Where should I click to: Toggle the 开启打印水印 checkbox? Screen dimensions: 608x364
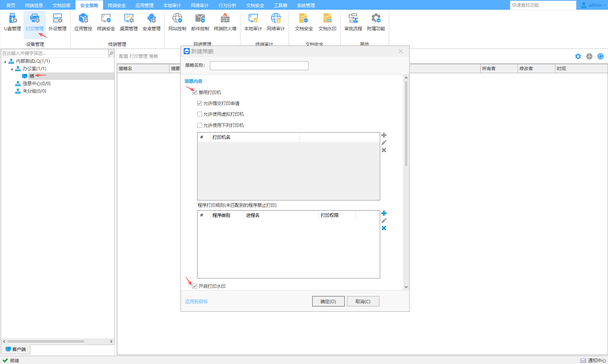[195, 286]
